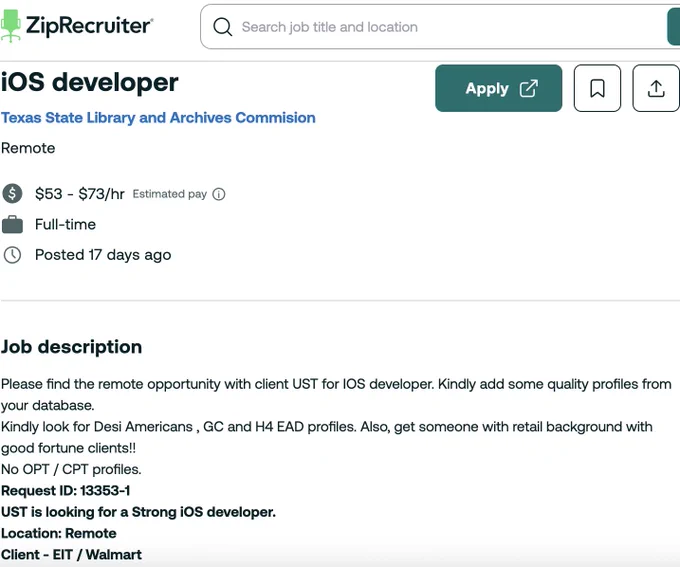
Task: Click the external-link arrow on Apply
Action: point(529,88)
